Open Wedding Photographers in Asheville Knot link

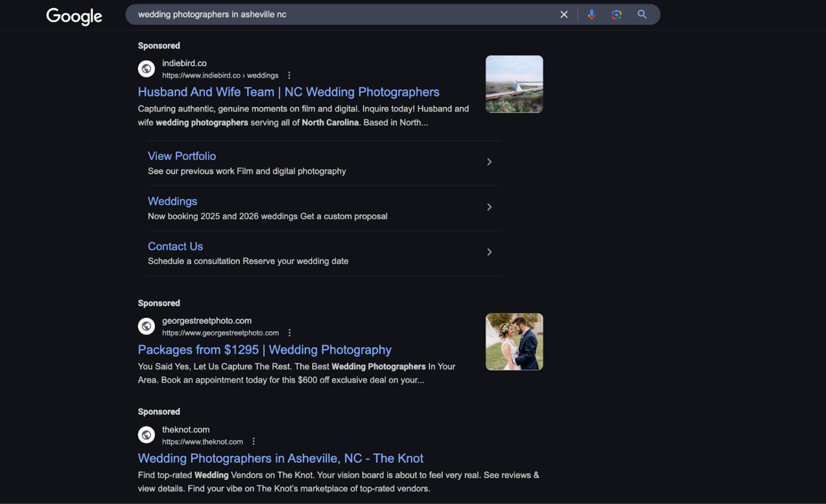click(x=280, y=458)
